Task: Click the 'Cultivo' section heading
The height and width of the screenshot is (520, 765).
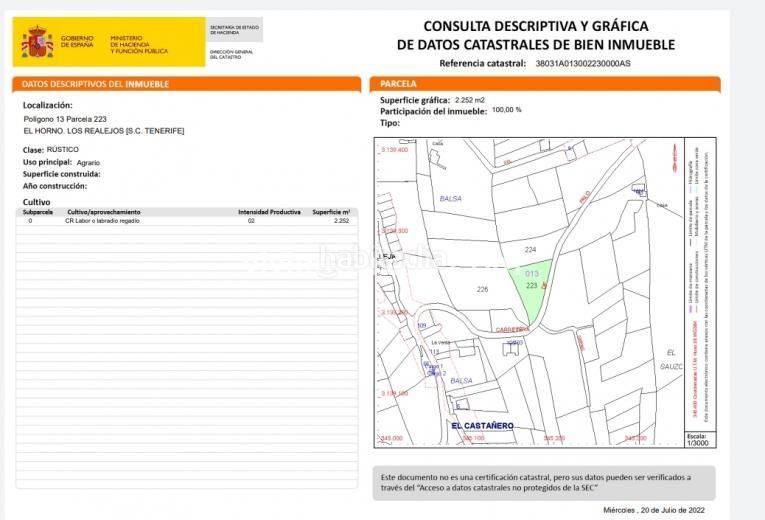Action: point(37,202)
